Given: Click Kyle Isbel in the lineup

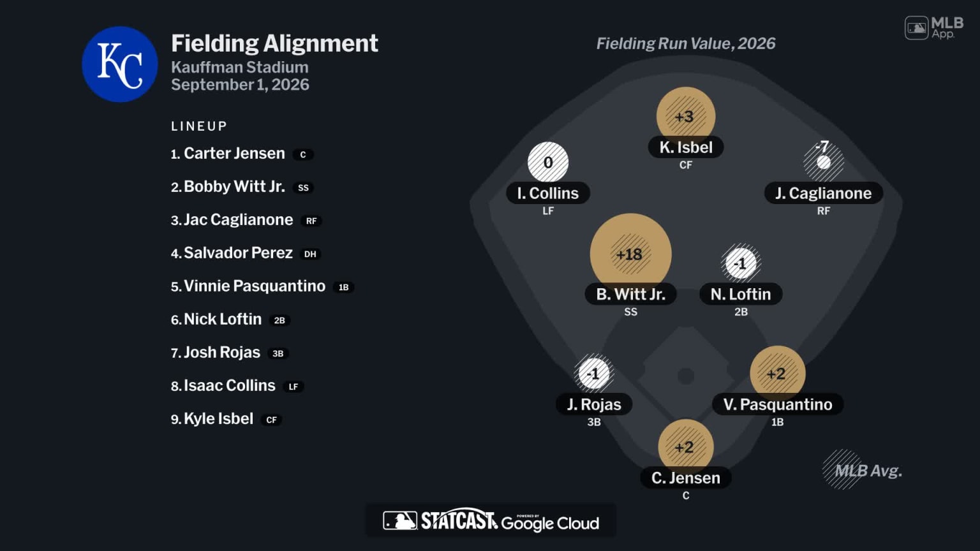Looking at the screenshot, I should click(218, 419).
